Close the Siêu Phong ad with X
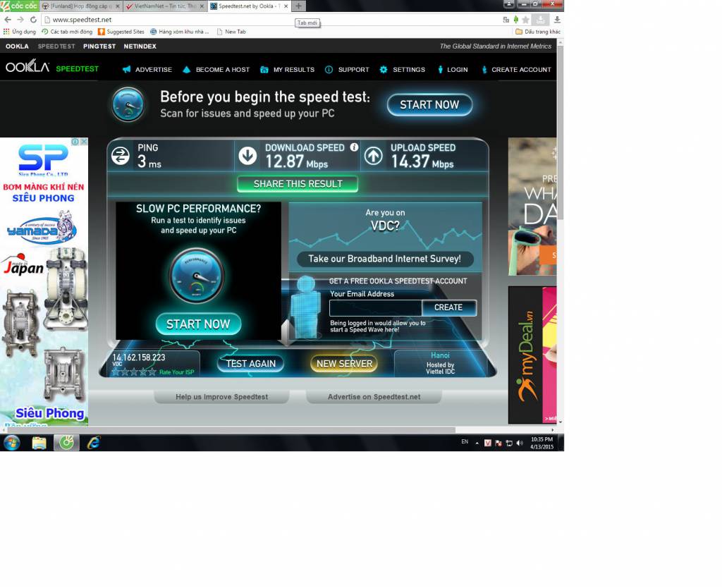The image size is (722, 588). click(x=84, y=141)
